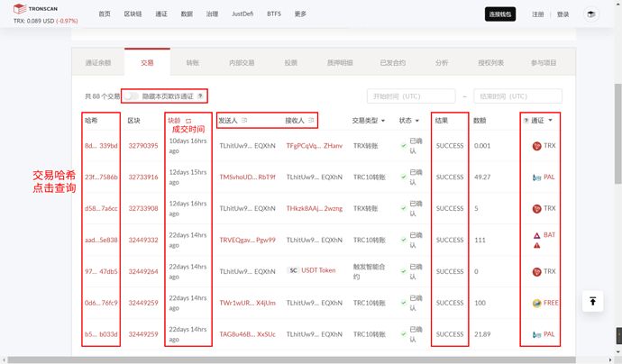The width and height of the screenshot is (622, 364).
Task: Switch to the 转账 tab
Action: [x=192, y=63]
